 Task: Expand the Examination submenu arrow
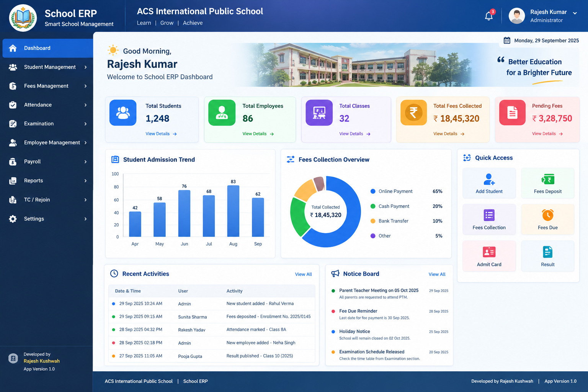[85, 124]
